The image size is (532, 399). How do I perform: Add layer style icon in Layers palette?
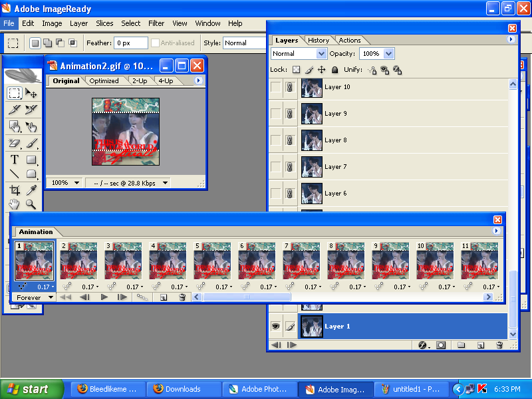click(423, 345)
